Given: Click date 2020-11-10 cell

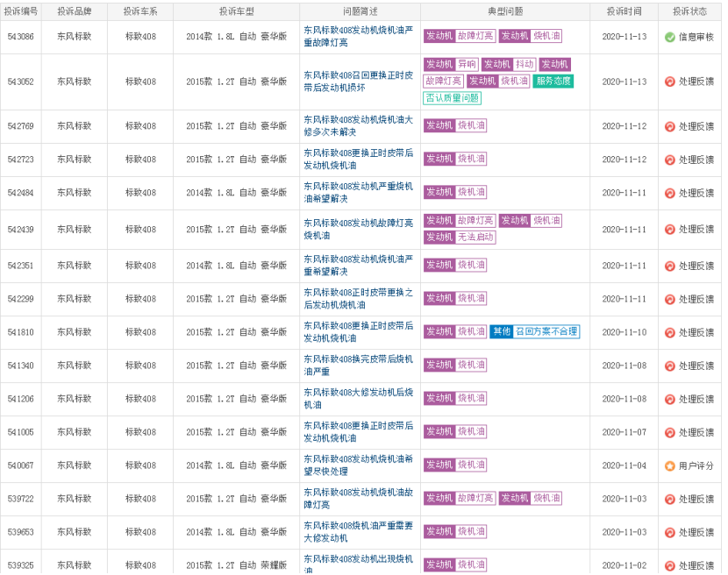Looking at the screenshot, I should (624, 332).
